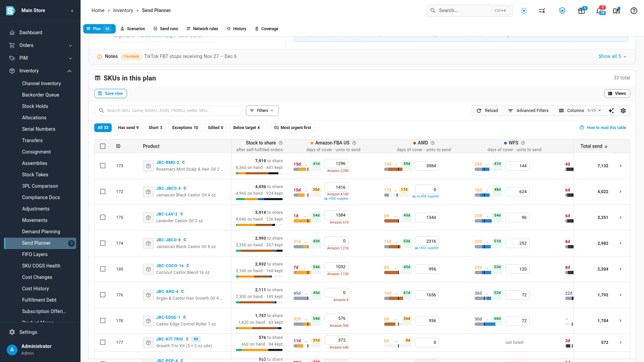This screenshot has height=362, width=644.
Task: Click the Amazon FBA US info icon
Action: (x=354, y=143)
